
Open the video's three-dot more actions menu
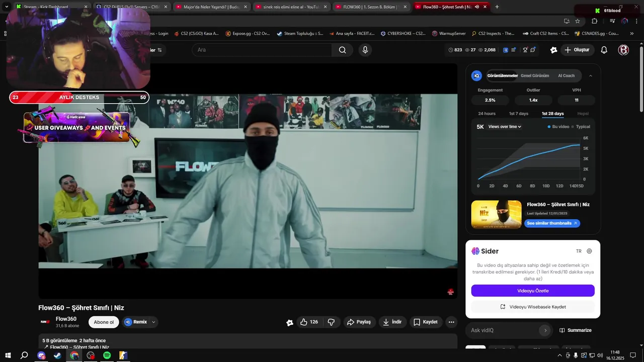tap(451, 322)
